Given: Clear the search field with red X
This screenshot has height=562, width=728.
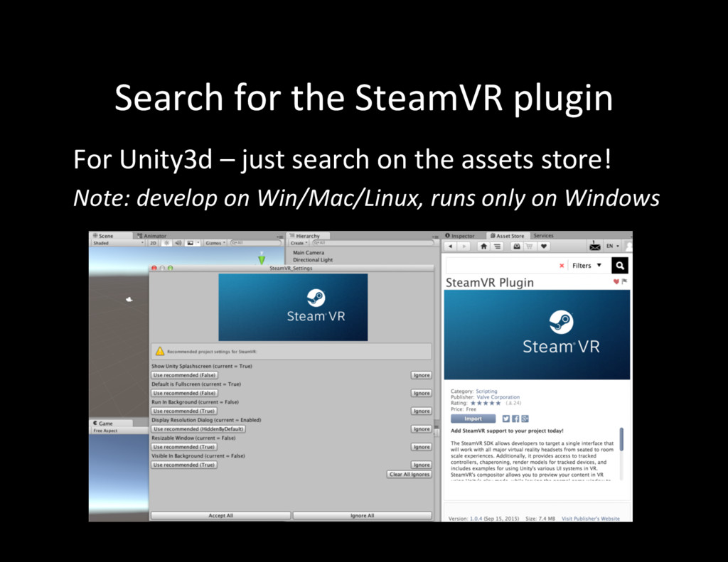Looking at the screenshot, I should [x=562, y=266].
